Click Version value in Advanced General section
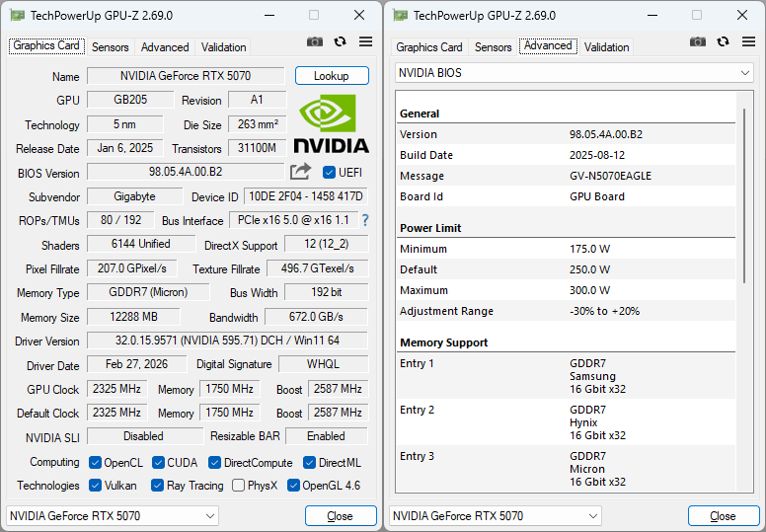This screenshot has width=766, height=532. (606, 134)
